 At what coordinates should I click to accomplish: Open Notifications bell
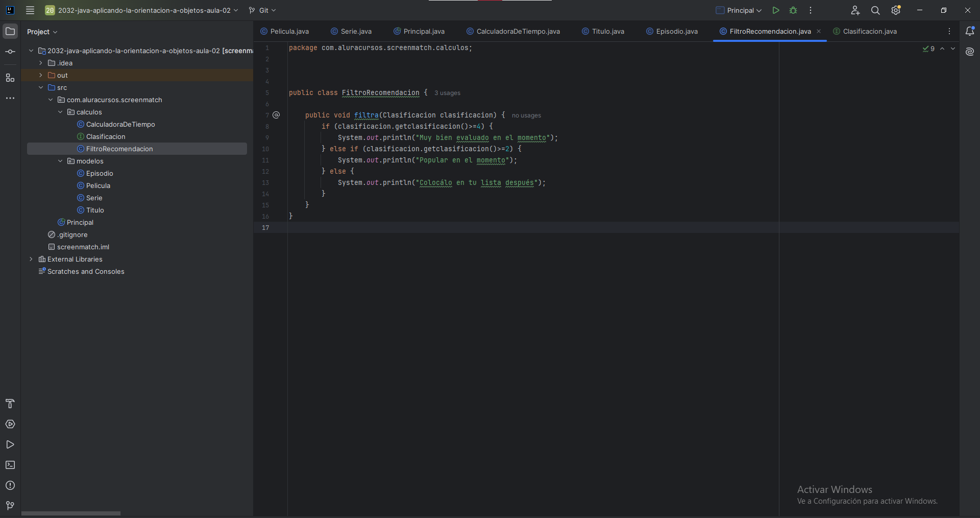coord(970,31)
